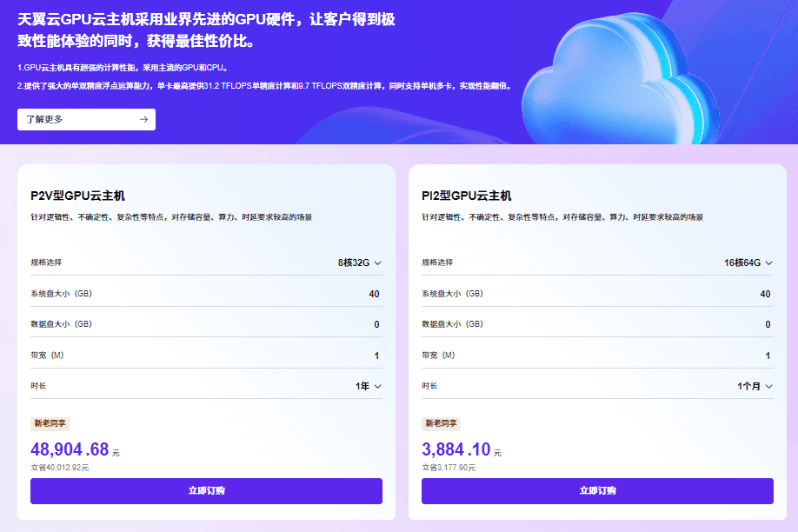Click 新老同享 tag on PI2 card
798x532 pixels.
pos(442,423)
